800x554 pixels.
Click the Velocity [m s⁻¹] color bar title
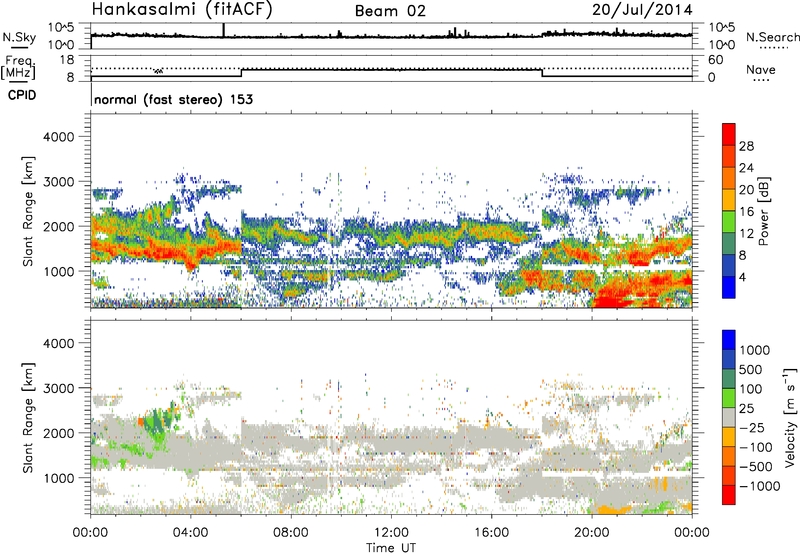(790, 417)
